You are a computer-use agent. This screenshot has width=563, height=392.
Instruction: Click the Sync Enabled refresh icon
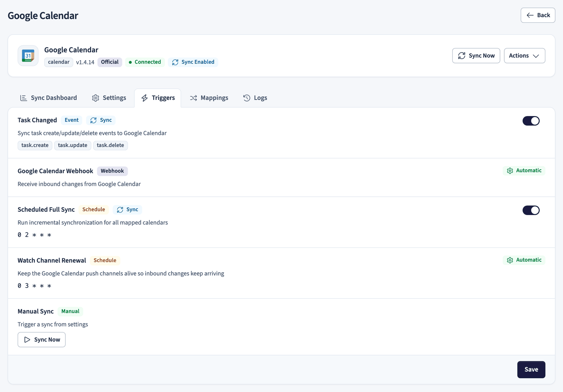[x=175, y=62]
